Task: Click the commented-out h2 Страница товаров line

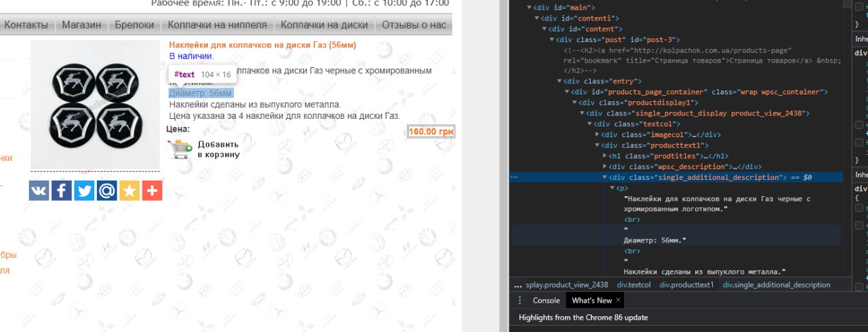Action: tap(702, 60)
